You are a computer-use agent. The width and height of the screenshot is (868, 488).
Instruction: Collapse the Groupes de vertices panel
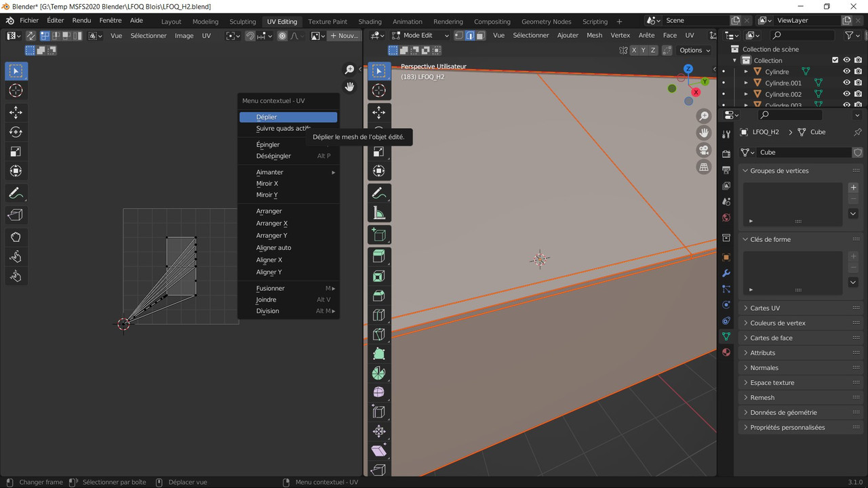tap(800, 171)
